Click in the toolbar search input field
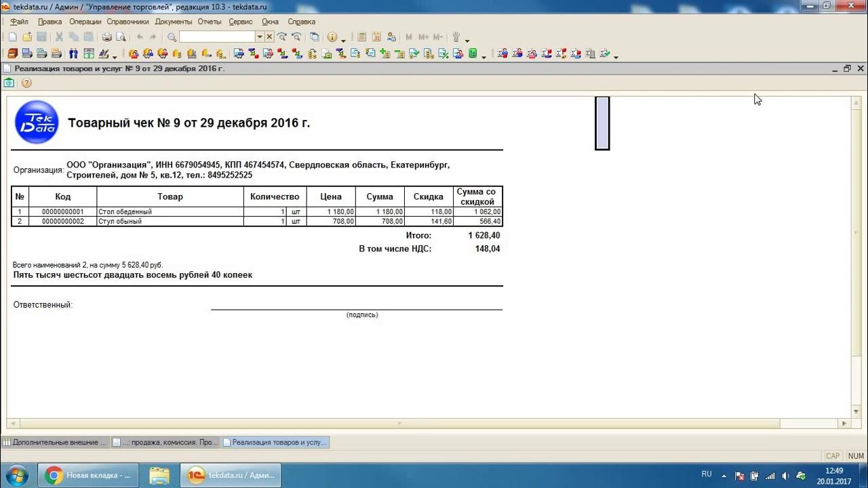The image size is (868, 488). (x=217, y=37)
